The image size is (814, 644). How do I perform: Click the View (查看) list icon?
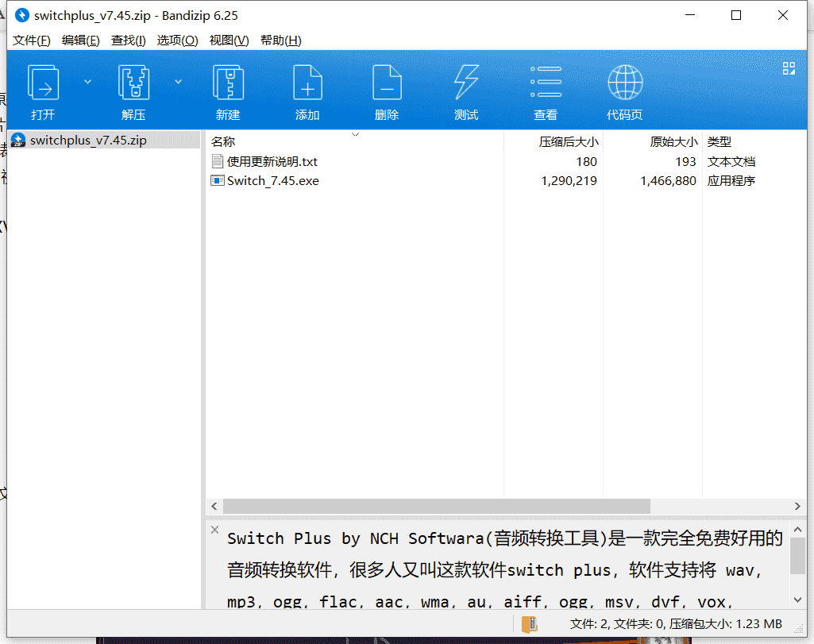click(546, 82)
